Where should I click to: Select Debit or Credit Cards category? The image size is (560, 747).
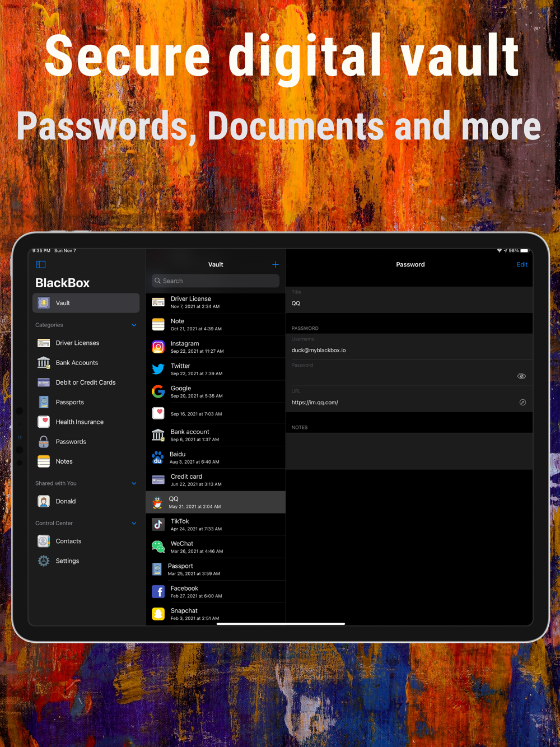pos(86,382)
